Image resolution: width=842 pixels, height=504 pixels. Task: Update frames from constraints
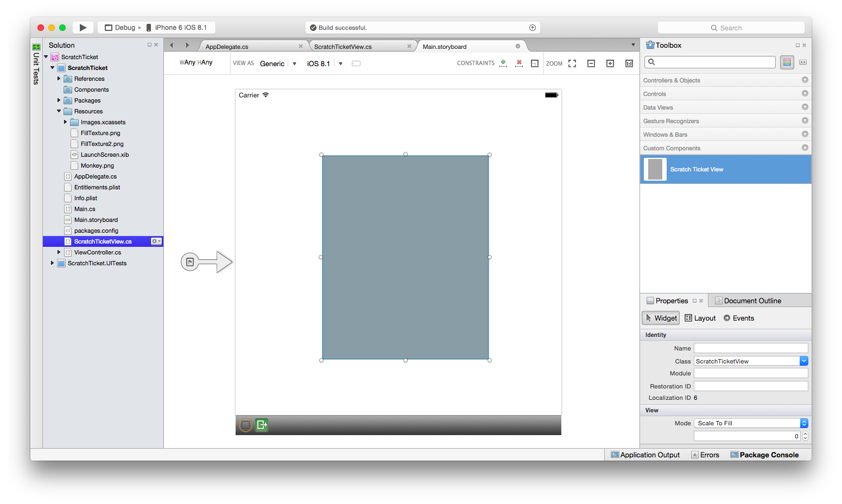535,63
